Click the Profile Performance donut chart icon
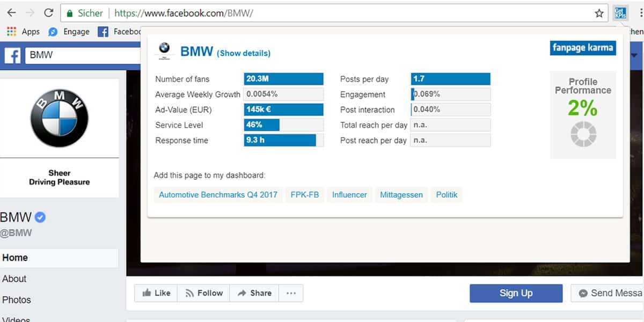 [x=583, y=134]
